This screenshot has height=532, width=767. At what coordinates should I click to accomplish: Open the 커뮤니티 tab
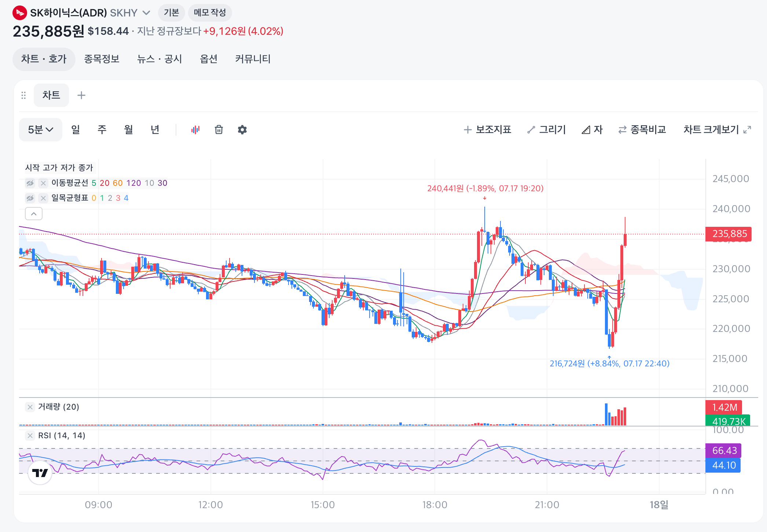click(x=253, y=59)
